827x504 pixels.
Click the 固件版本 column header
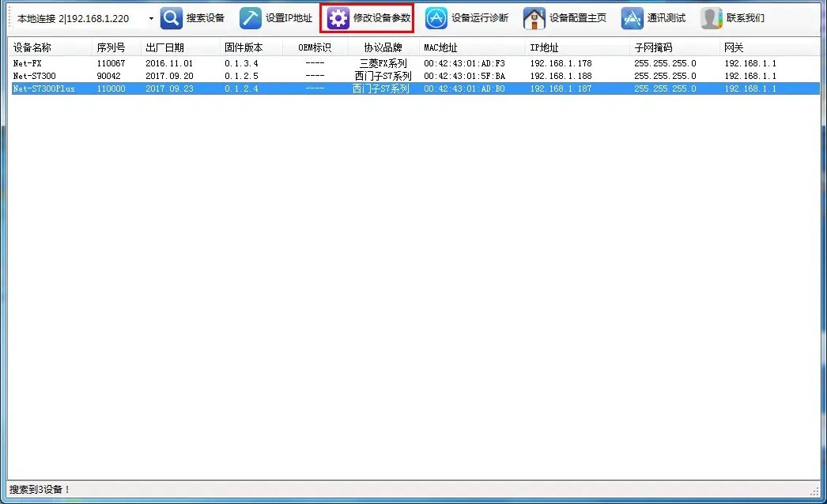coord(251,47)
